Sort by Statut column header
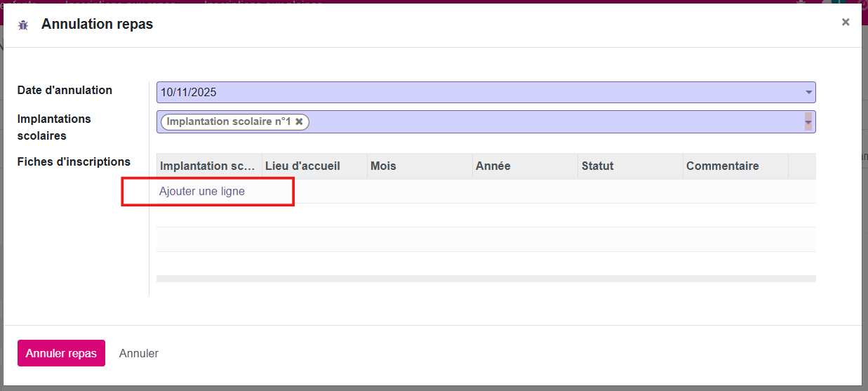The width and height of the screenshot is (868, 391). point(597,166)
